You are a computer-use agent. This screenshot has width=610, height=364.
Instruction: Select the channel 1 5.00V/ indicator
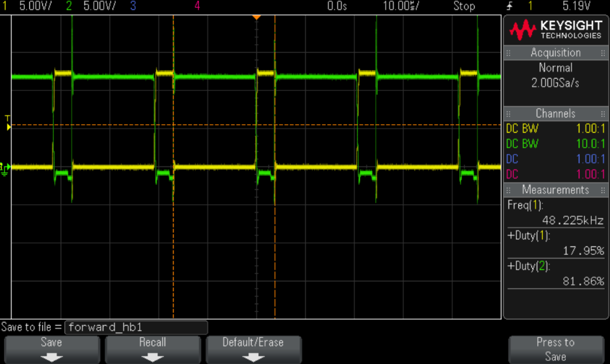pos(26,6)
